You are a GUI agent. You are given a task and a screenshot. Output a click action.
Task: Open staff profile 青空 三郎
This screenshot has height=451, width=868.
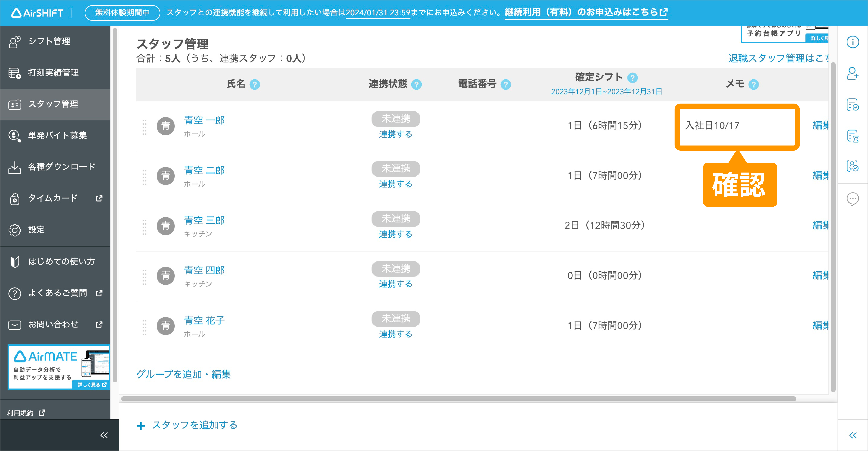tap(204, 221)
